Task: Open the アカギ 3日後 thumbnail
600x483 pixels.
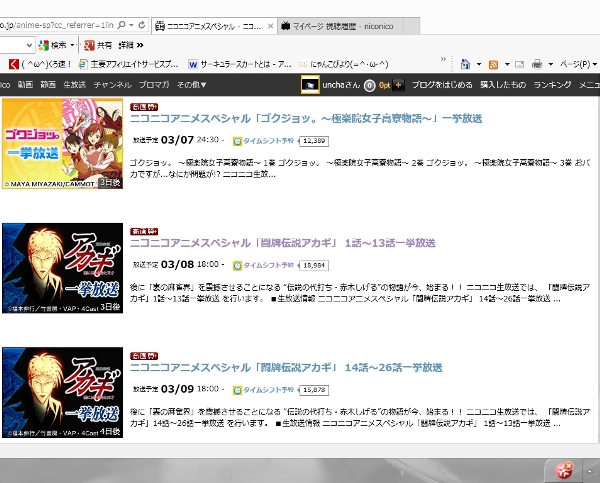Action: click(62, 268)
